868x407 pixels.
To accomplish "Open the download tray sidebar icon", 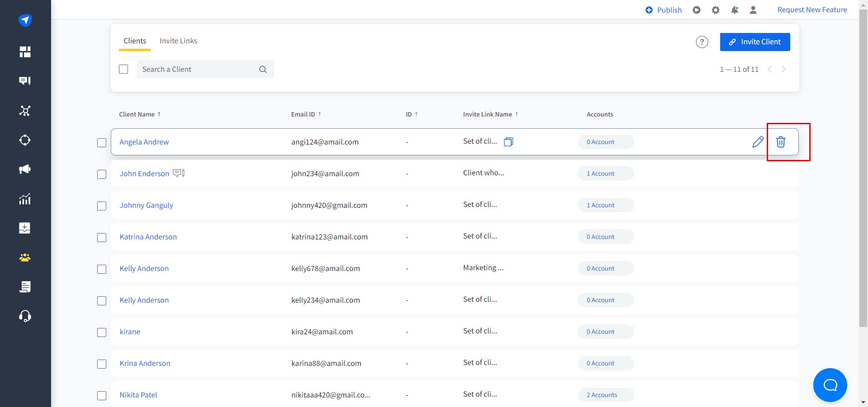I will 25,228.
